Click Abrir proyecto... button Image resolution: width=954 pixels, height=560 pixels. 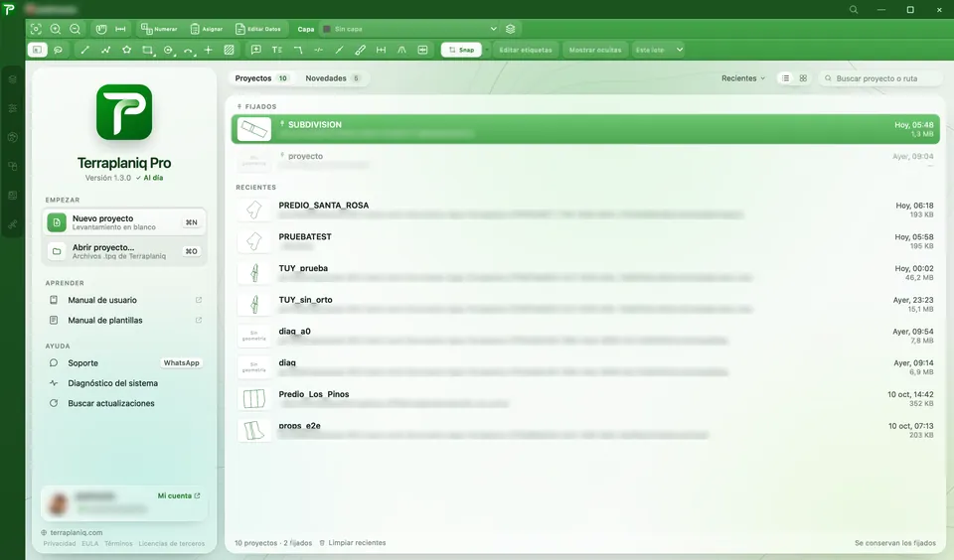pyautogui.click(x=124, y=251)
